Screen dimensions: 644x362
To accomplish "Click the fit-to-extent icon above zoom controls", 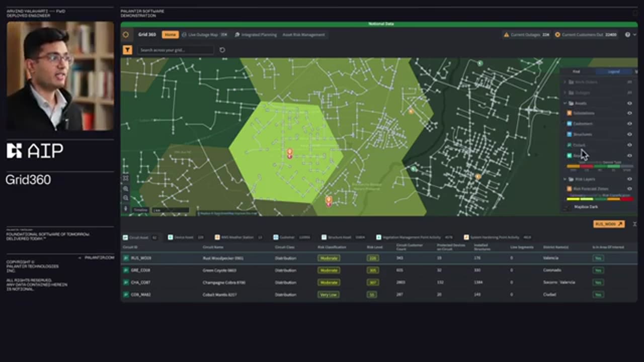I will point(126,178).
